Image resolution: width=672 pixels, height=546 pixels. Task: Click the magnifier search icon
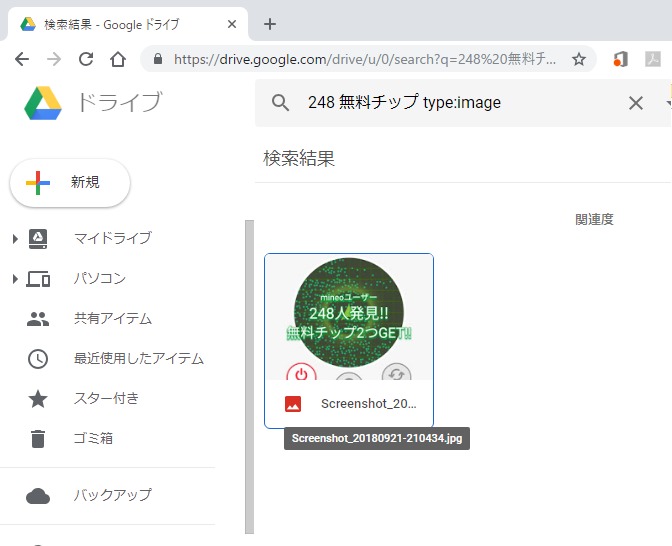tap(281, 103)
